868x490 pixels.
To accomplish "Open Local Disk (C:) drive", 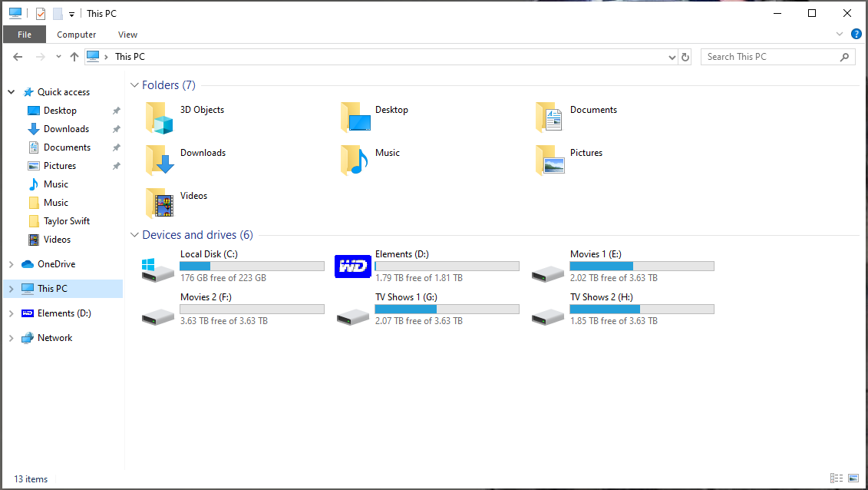I will [x=158, y=267].
